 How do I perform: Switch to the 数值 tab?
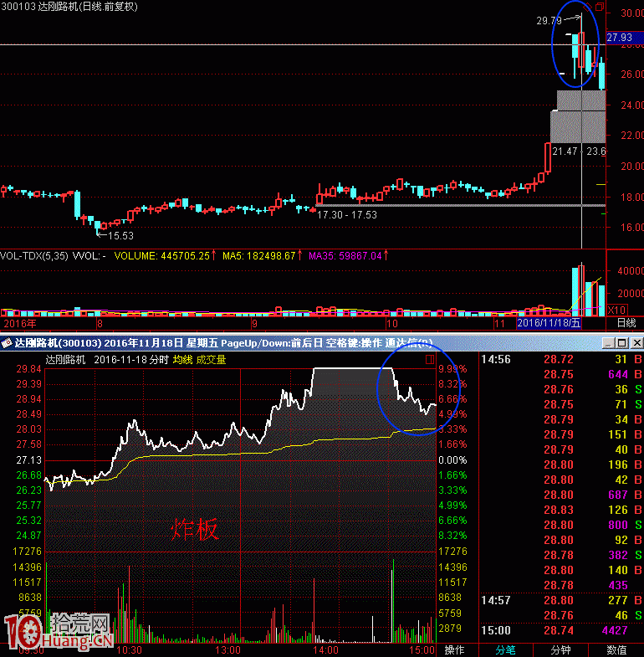pos(616,649)
